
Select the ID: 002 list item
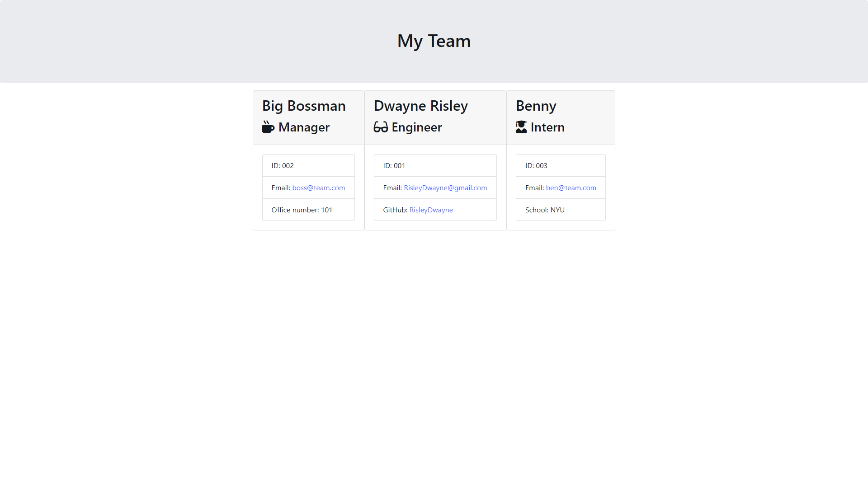(308, 165)
